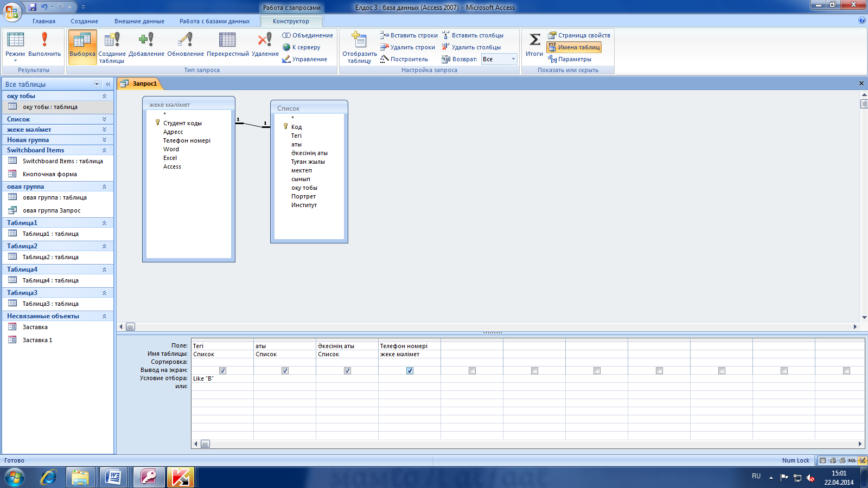This screenshot has height=488, width=868.
Task: Open the Главная ribbon tab
Action: [44, 21]
